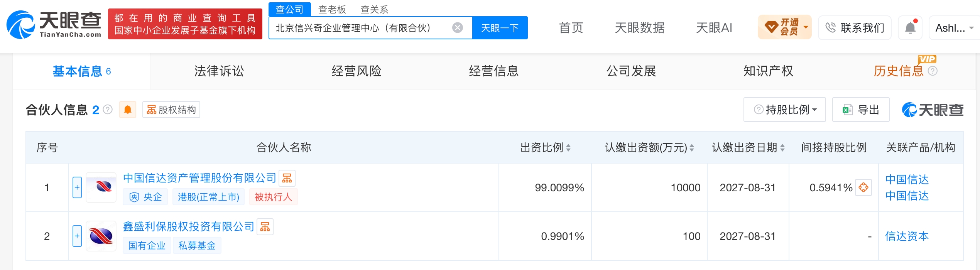This screenshot has width=980, height=270.
Task: Click the 导出 export button
Action: [861, 110]
